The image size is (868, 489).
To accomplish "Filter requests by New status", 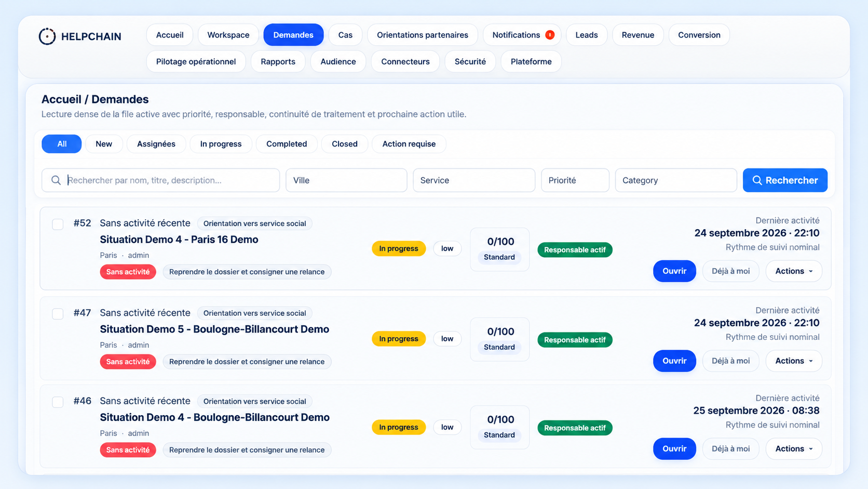I will [x=104, y=144].
